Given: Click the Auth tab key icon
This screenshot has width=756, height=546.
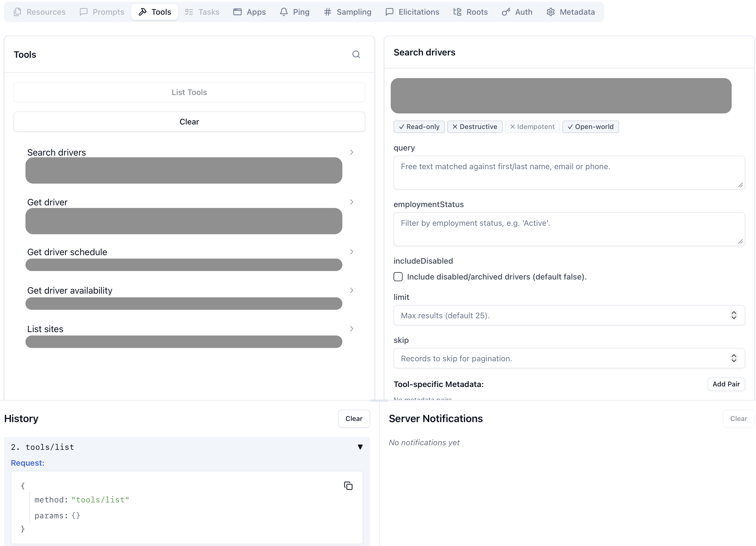Looking at the screenshot, I should 506,12.
